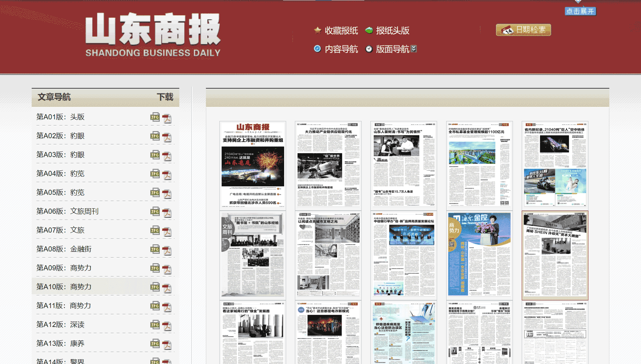This screenshot has height=364, width=641.
Task: Download PDF of 第A10版 商势力
Action: click(x=167, y=288)
